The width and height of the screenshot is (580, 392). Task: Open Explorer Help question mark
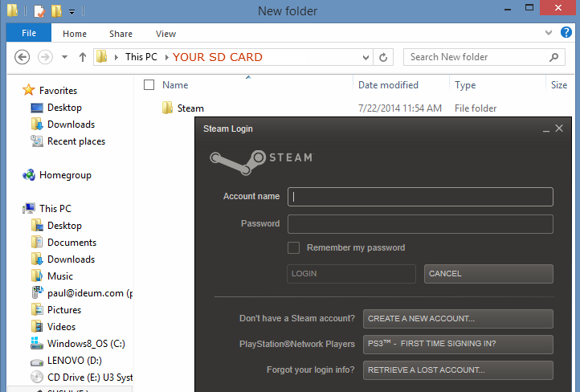tap(566, 33)
